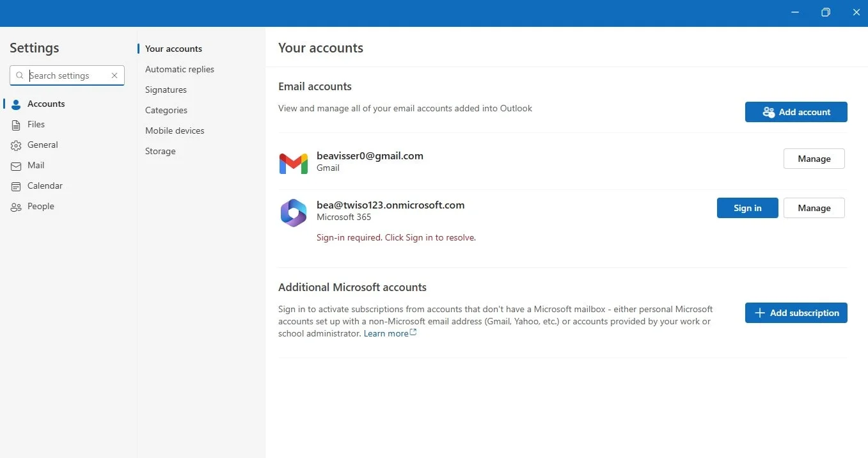Click the People settings icon
The width and height of the screenshot is (868, 458).
tap(15, 206)
